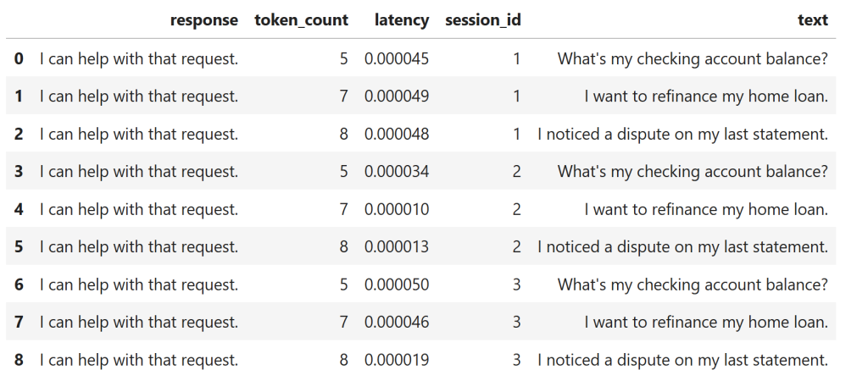Screen dimensions: 868x381
Task: Click row index 5 label
Action: [x=19, y=246]
